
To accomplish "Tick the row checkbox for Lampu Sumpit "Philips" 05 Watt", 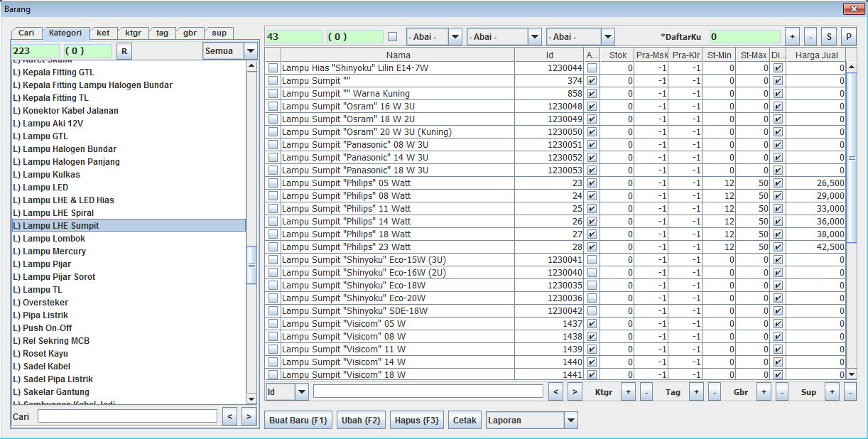I will (273, 183).
